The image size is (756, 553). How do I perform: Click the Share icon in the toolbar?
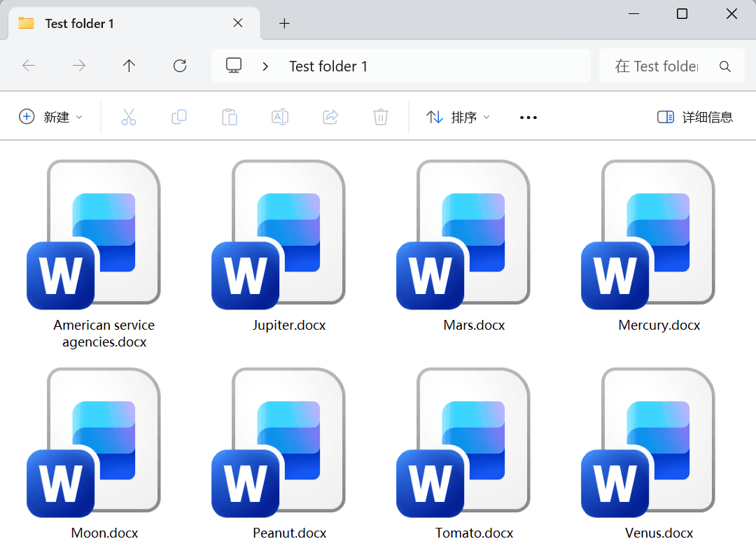coord(330,117)
